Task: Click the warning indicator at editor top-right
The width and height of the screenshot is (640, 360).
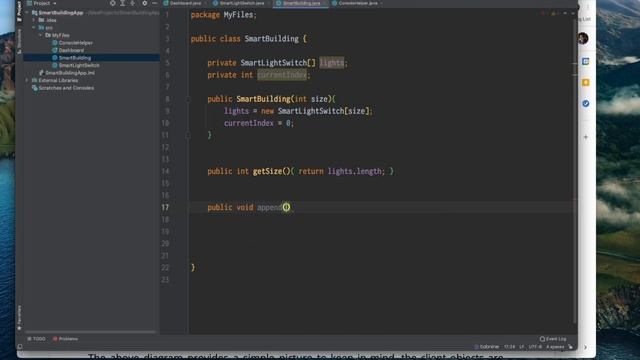Action: click(x=553, y=13)
